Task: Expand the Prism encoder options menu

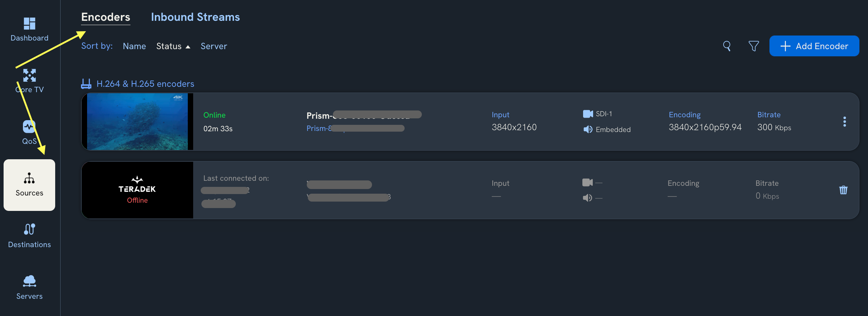Action: 845,122
